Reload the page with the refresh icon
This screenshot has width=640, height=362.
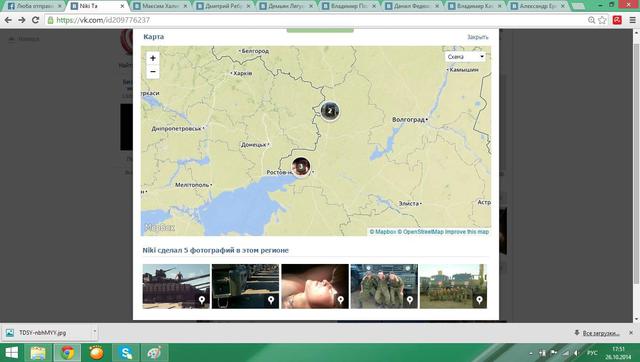click(36, 20)
